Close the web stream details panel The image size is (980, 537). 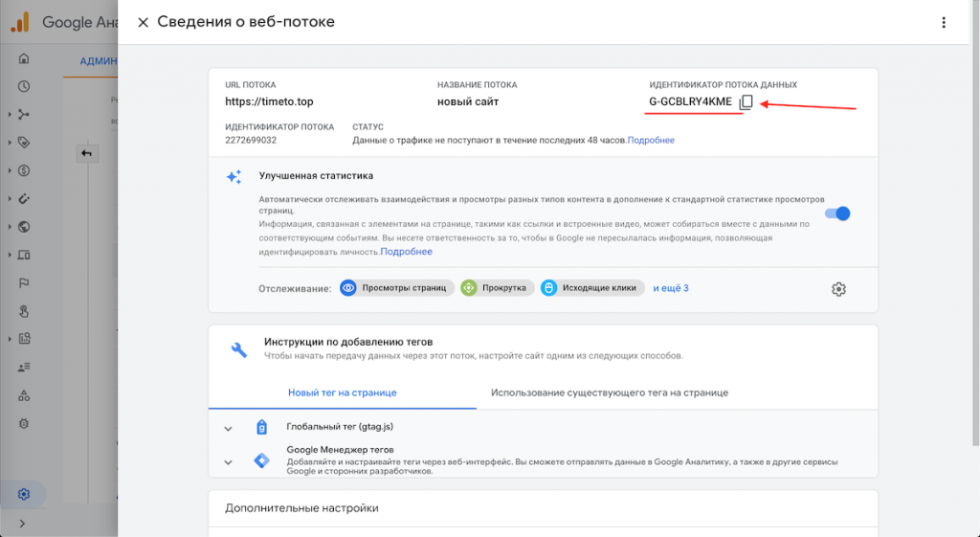point(144,23)
